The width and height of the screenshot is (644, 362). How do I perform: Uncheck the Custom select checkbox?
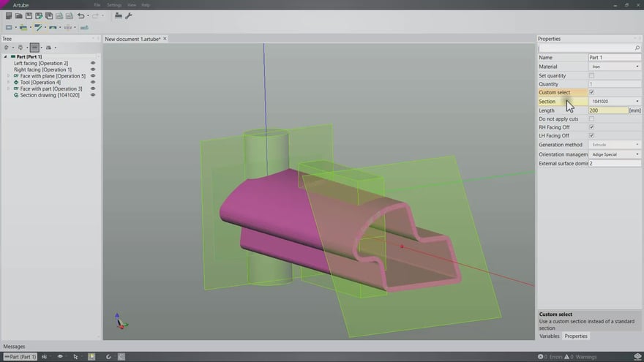pyautogui.click(x=592, y=93)
